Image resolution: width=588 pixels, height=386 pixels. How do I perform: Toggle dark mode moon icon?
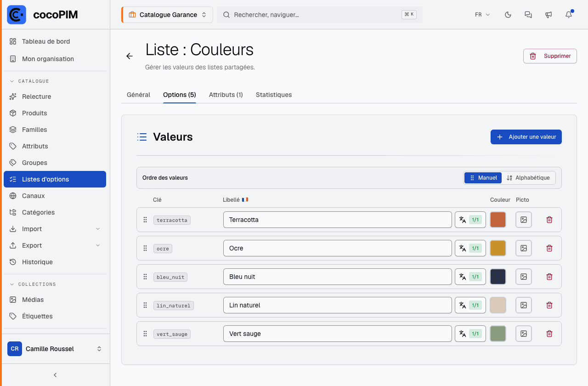tap(508, 15)
